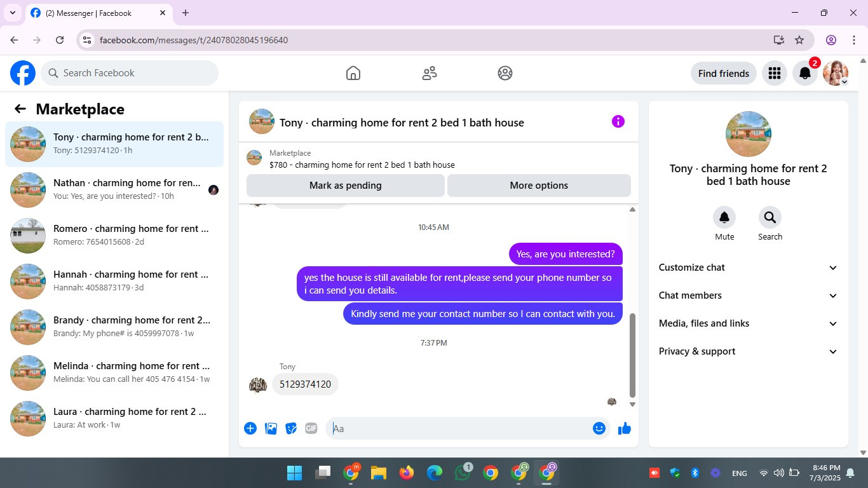
Task: Click More options button
Action: coord(539,186)
